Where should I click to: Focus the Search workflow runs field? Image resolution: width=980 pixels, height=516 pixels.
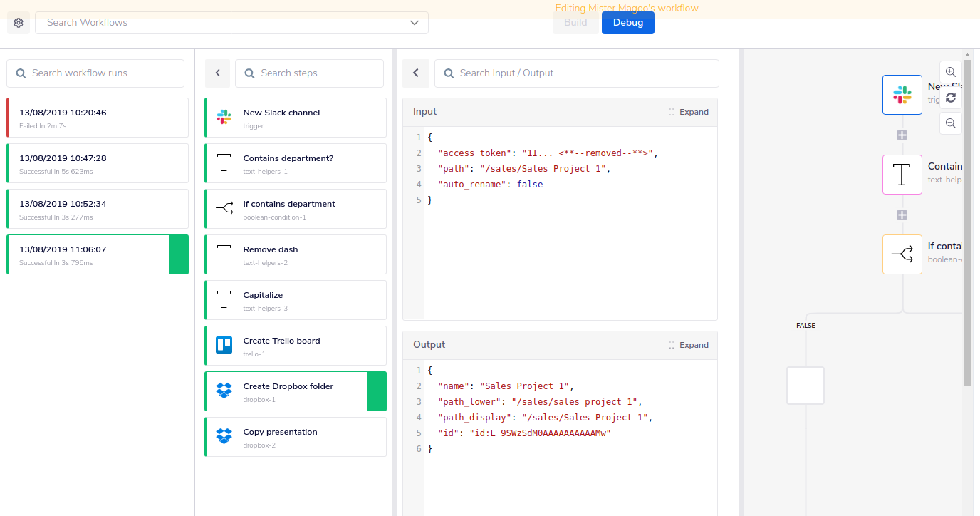(95, 73)
